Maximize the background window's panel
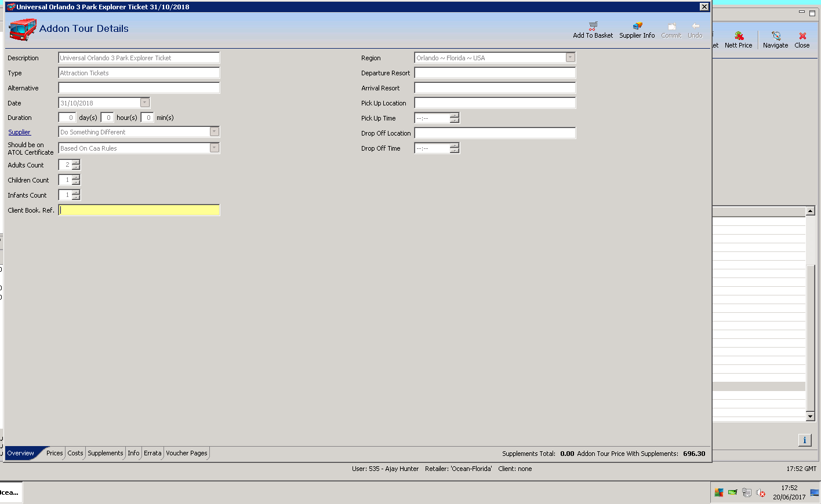Viewport: 821px width, 504px height. pos(812,12)
